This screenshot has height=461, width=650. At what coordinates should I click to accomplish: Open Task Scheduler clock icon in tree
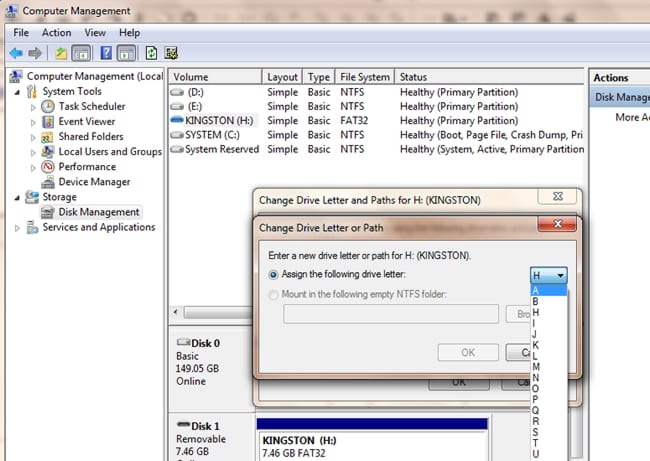48,107
